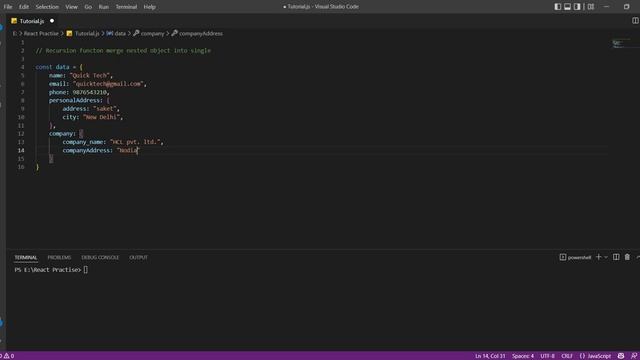640x360 pixels.
Task: Click the window title Tutorial.js - Visual Studio Code
Action: pos(321,7)
